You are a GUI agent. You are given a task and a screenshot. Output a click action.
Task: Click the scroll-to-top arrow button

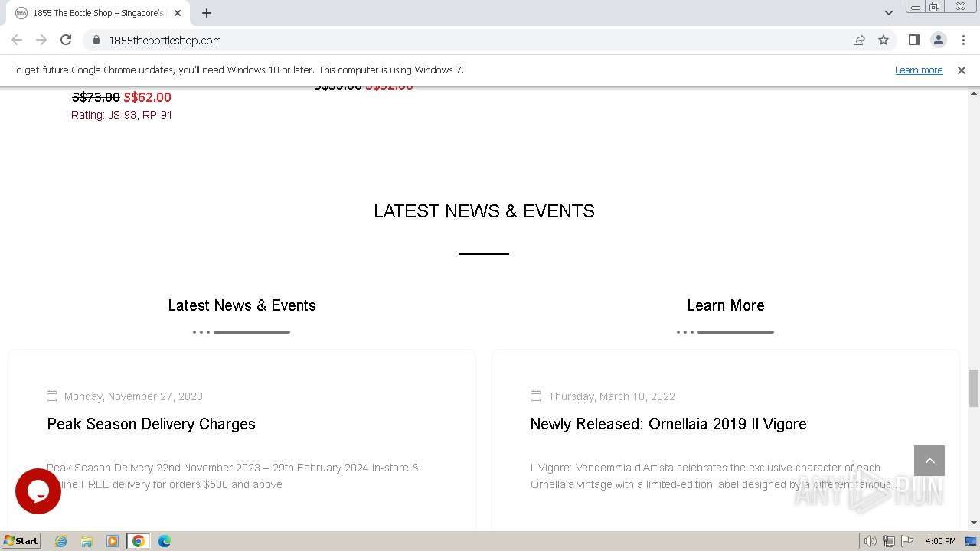[x=929, y=461]
